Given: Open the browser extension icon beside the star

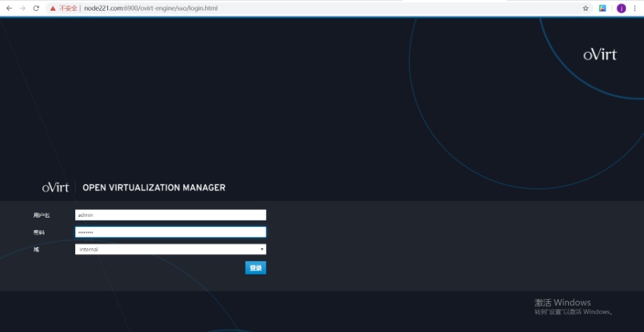Looking at the screenshot, I should (x=602, y=8).
